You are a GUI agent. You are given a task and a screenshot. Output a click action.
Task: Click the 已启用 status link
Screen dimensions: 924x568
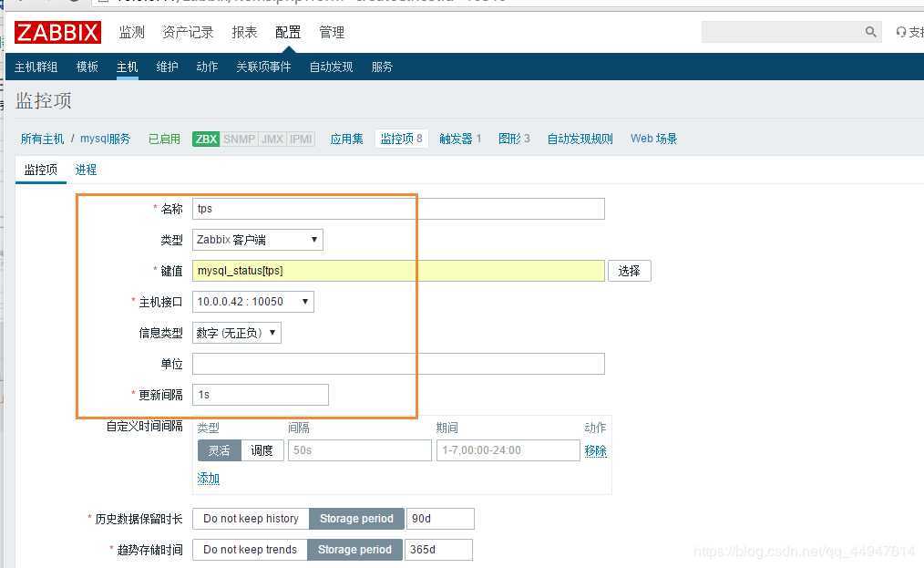164,139
